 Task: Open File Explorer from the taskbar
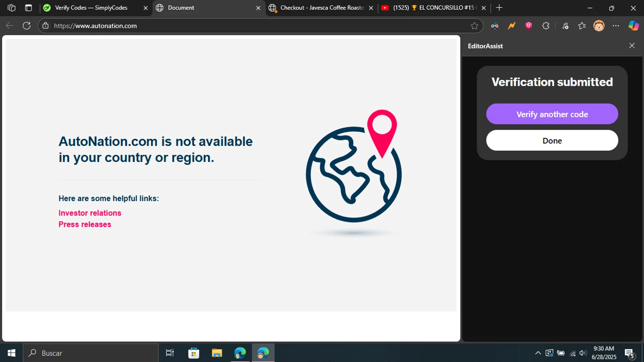pyautogui.click(x=217, y=353)
